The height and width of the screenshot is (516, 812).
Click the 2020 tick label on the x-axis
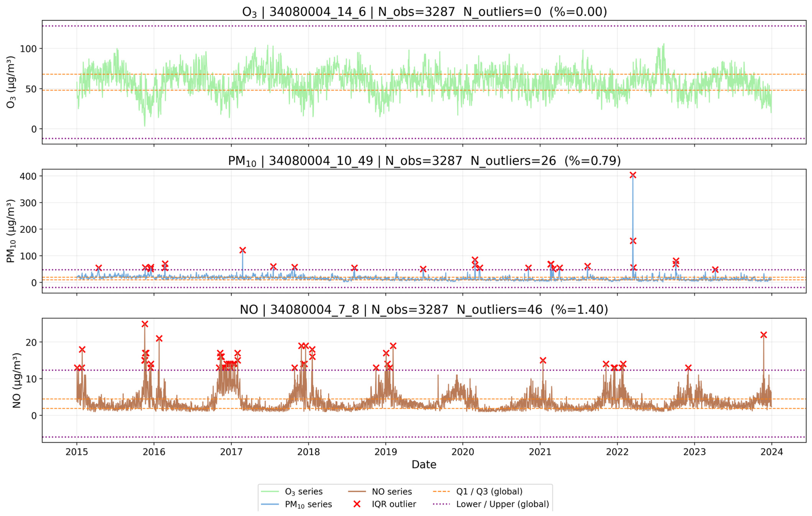click(x=463, y=452)
